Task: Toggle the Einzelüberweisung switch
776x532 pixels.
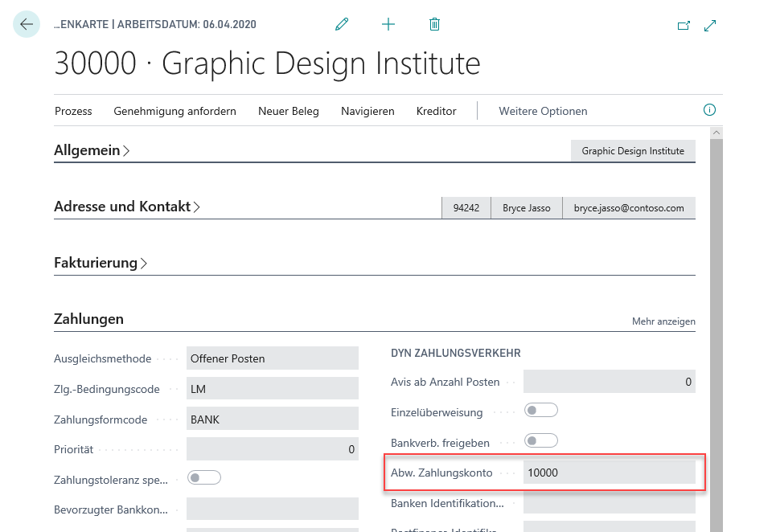Action: click(x=540, y=411)
